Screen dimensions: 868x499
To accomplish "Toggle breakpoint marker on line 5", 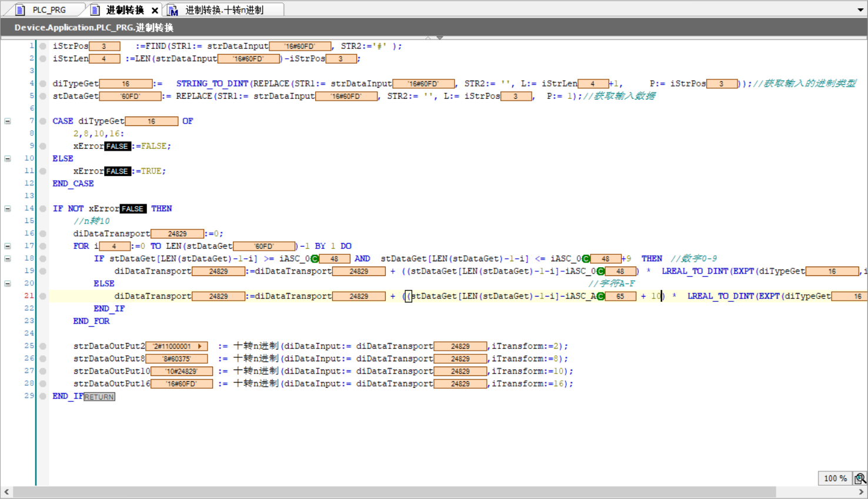I will click(43, 96).
